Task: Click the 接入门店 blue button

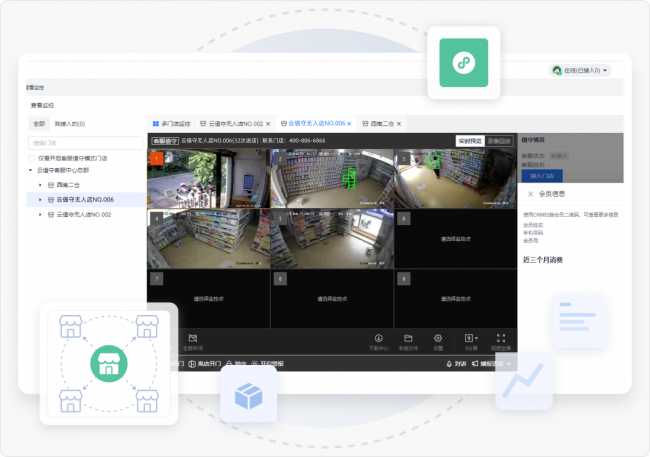Action: pyautogui.click(x=542, y=175)
